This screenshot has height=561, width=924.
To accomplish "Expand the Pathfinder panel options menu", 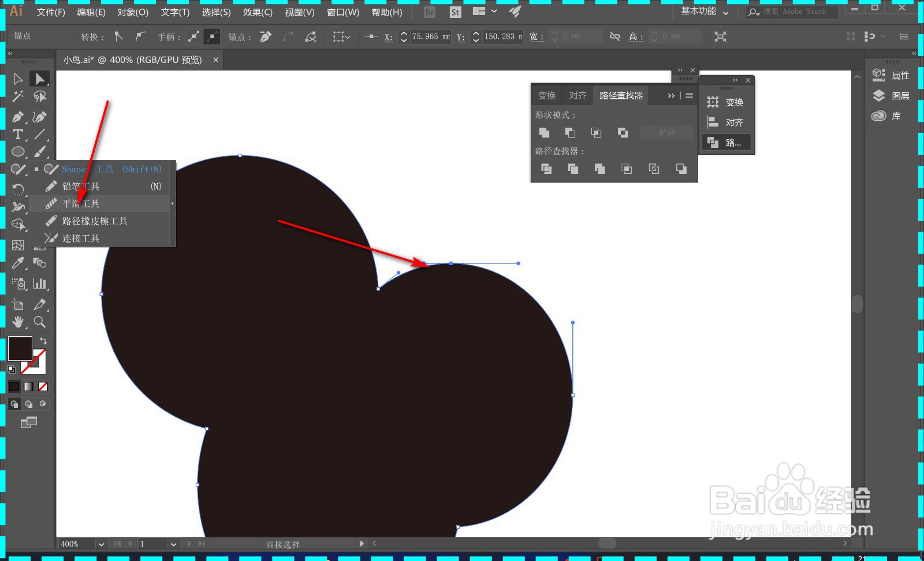I will pyautogui.click(x=689, y=95).
